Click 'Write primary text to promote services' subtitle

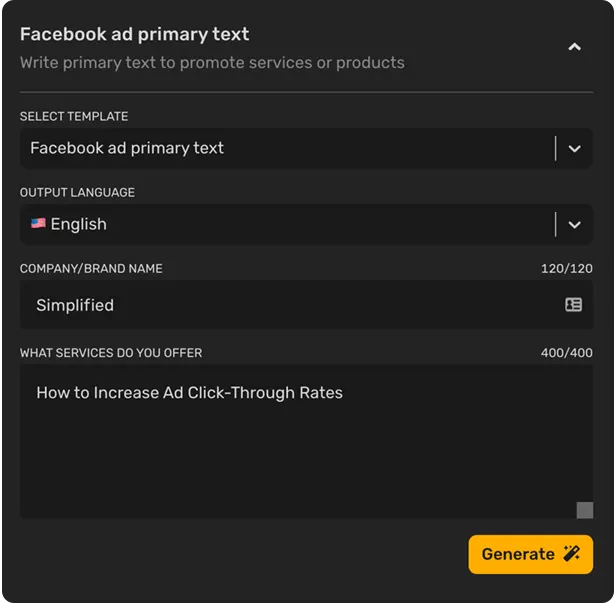[x=212, y=63]
